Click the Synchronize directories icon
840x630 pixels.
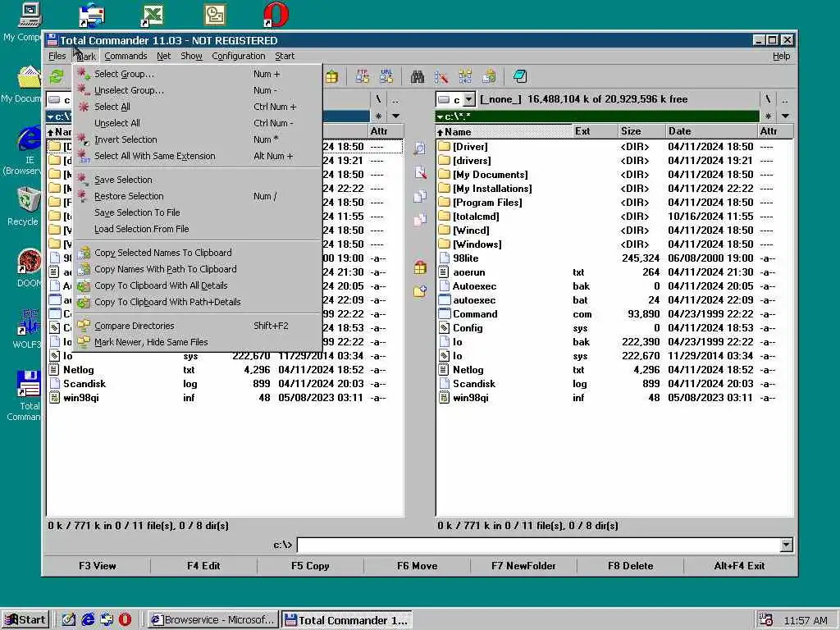coord(465,76)
